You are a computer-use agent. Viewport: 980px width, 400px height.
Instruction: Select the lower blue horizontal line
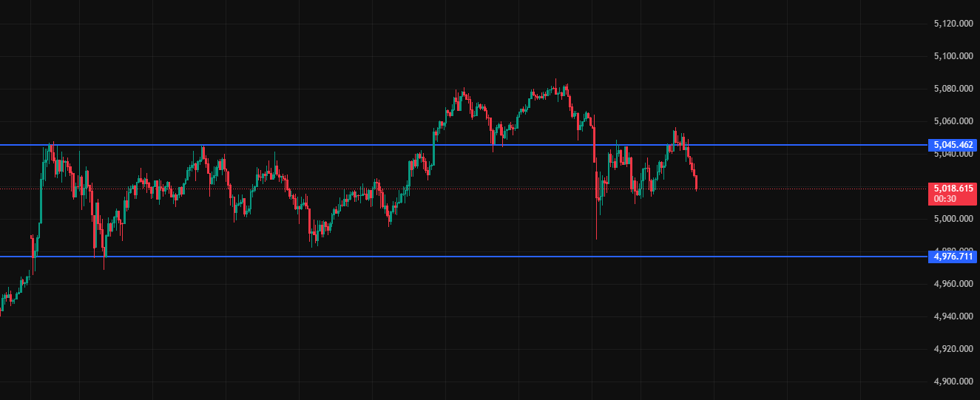[444, 257]
